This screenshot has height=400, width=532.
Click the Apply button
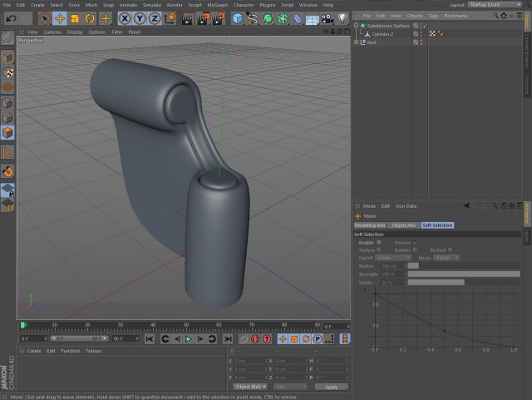331,387
